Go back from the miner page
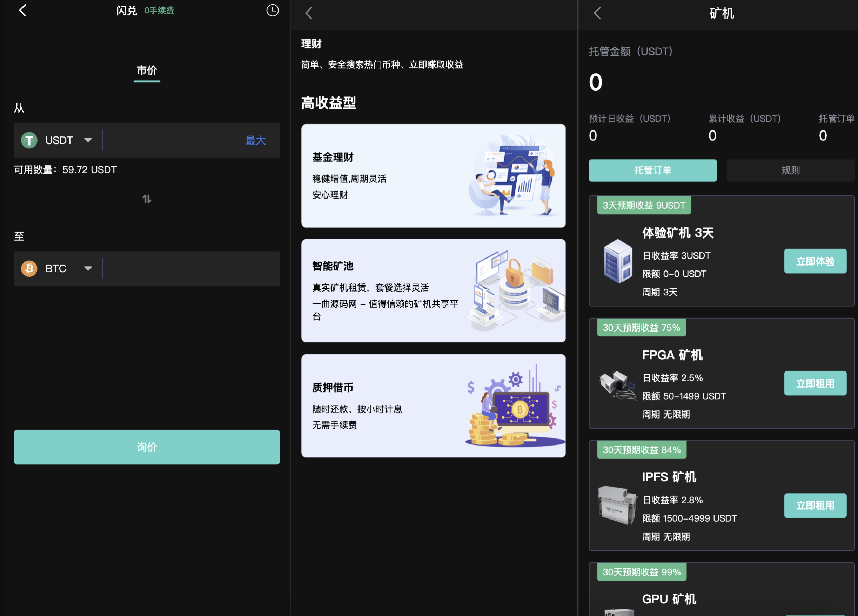858x616 pixels. coord(597,13)
